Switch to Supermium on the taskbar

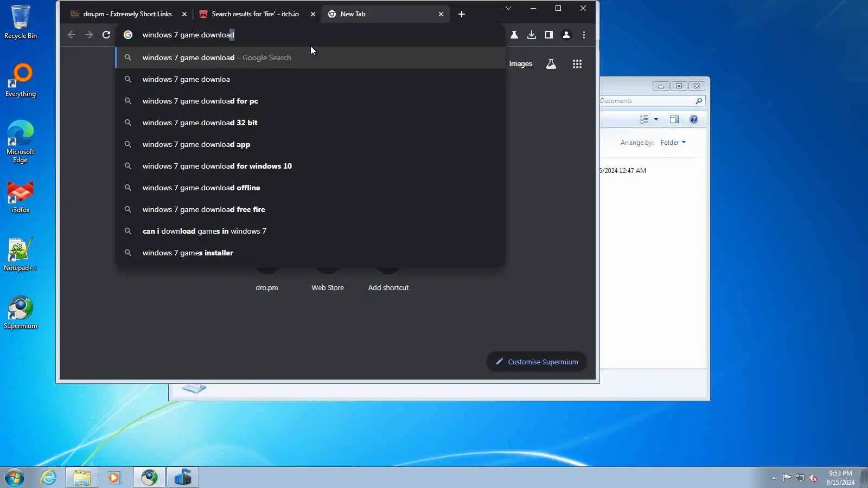point(149,477)
